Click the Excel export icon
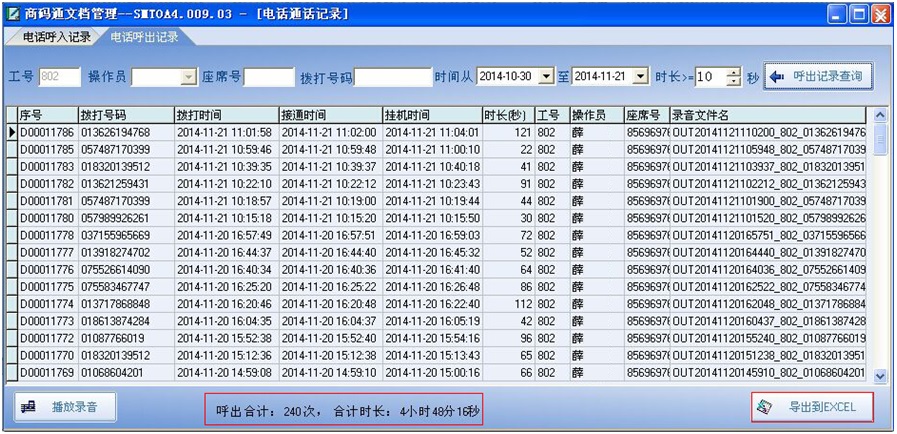 click(764, 407)
